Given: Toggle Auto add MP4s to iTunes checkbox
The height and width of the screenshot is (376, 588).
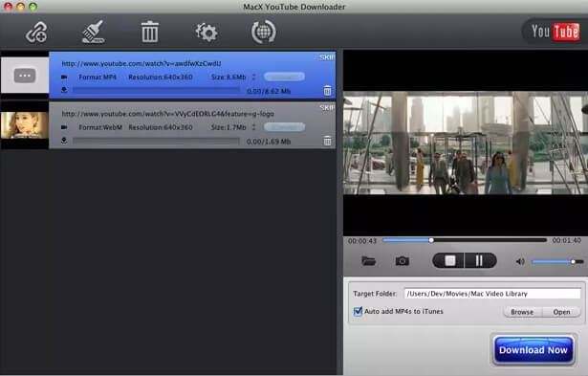Looking at the screenshot, I should point(358,311).
